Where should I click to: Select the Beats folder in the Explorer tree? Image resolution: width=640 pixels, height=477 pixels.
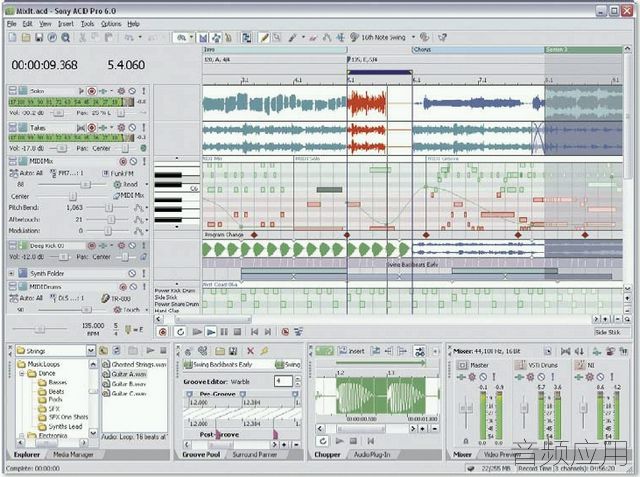tap(51, 391)
